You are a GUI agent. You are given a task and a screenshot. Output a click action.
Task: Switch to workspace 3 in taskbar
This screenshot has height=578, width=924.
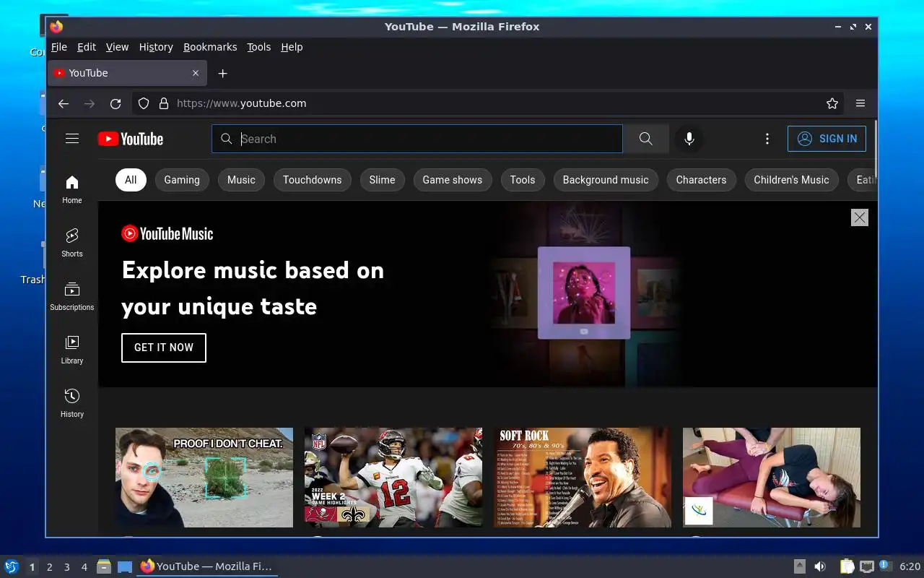(x=66, y=567)
